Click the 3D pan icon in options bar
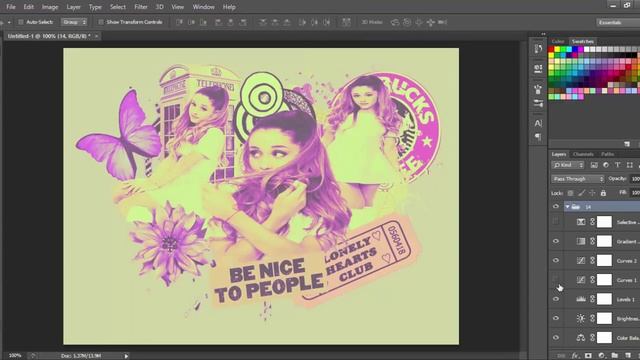 click(419, 22)
